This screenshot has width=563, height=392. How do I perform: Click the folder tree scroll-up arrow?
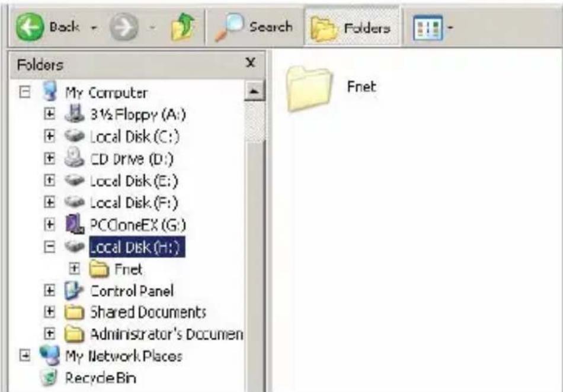254,91
